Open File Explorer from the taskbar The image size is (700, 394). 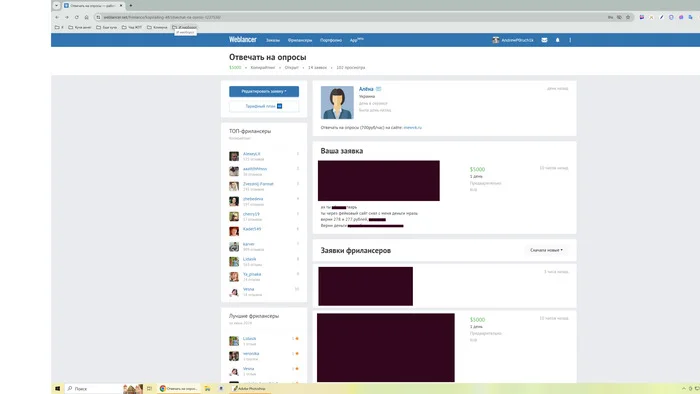tap(208, 389)
